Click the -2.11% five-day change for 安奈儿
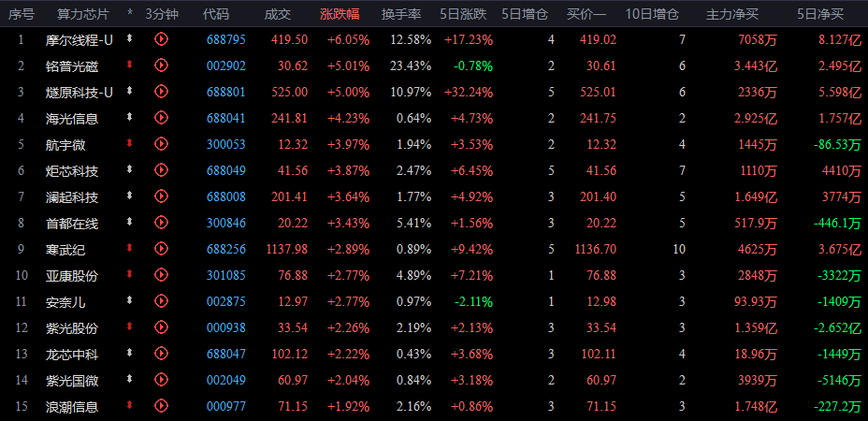The height and width of the screenshot is (421, 868). (473, 302)
